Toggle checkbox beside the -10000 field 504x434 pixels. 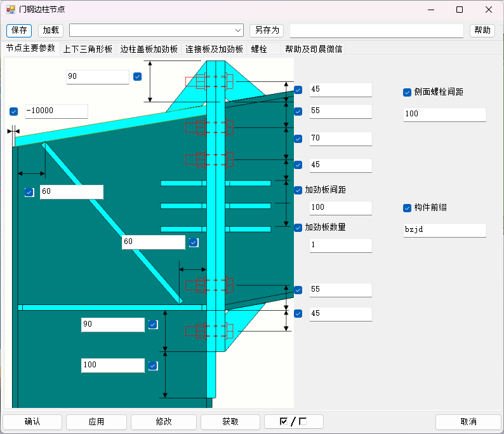(13, 111)
